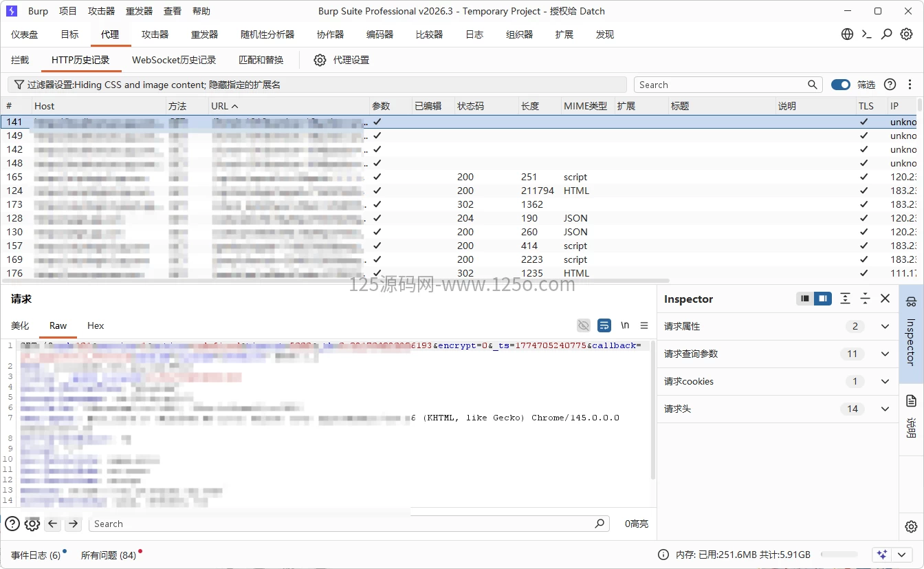Click the history table Search field
The height and width of the screenshot is (569, 924).
tap(722, 85)
